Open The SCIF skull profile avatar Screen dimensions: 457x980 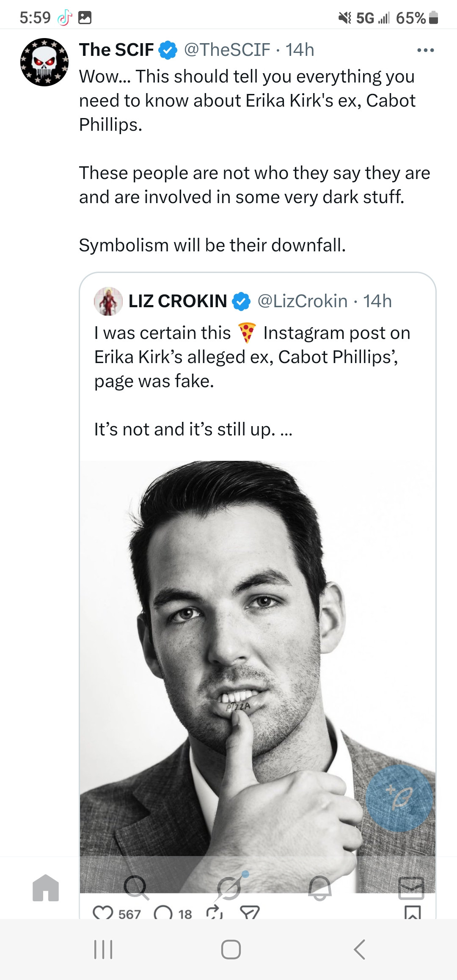tap(44, 62)
